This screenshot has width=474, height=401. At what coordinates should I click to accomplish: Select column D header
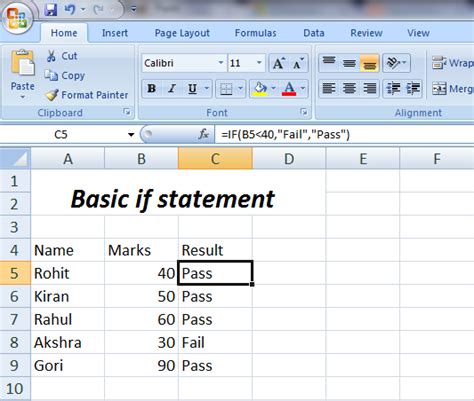click(x=289, y=159)
